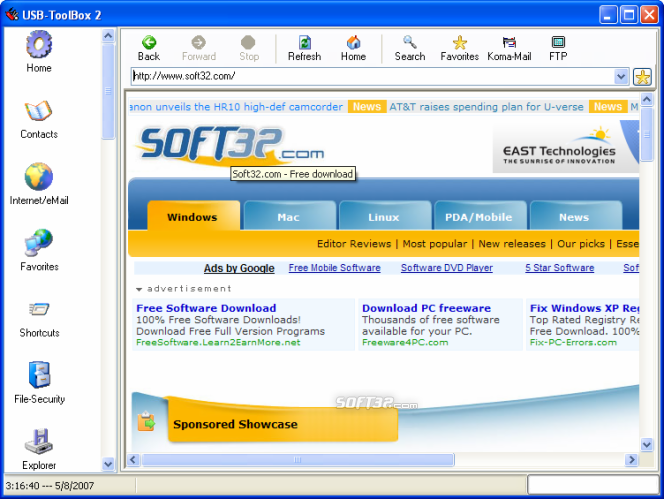Open the File-Security sidebar icon
664x499 pixels.
click(x=39, y=382)
